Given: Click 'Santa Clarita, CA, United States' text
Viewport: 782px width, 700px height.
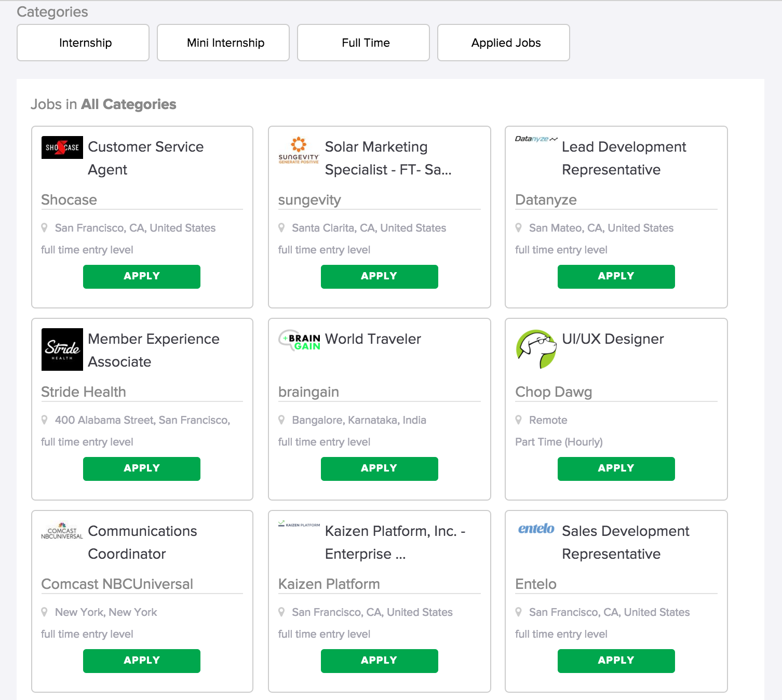Looking at the screenshot, I should point(369,228).
